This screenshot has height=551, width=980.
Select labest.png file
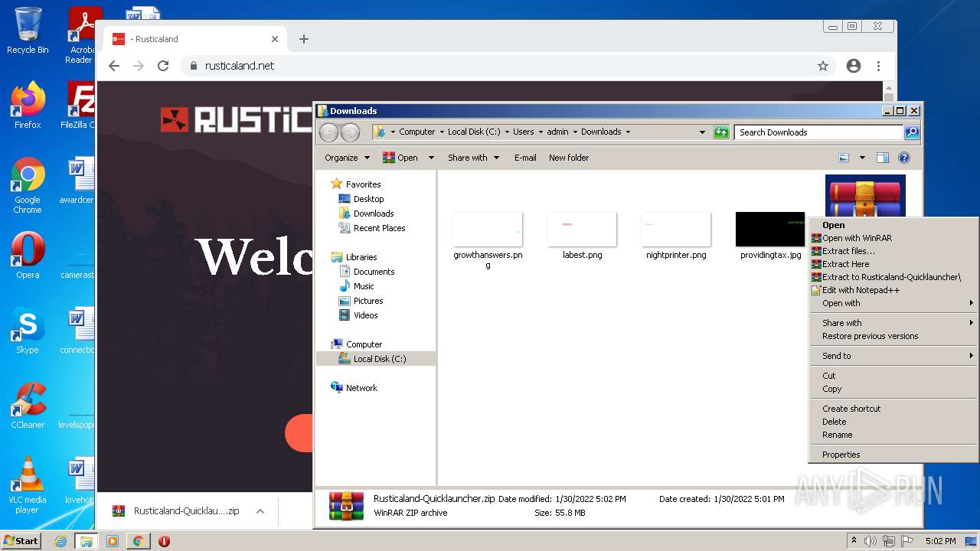pos(582,236)
